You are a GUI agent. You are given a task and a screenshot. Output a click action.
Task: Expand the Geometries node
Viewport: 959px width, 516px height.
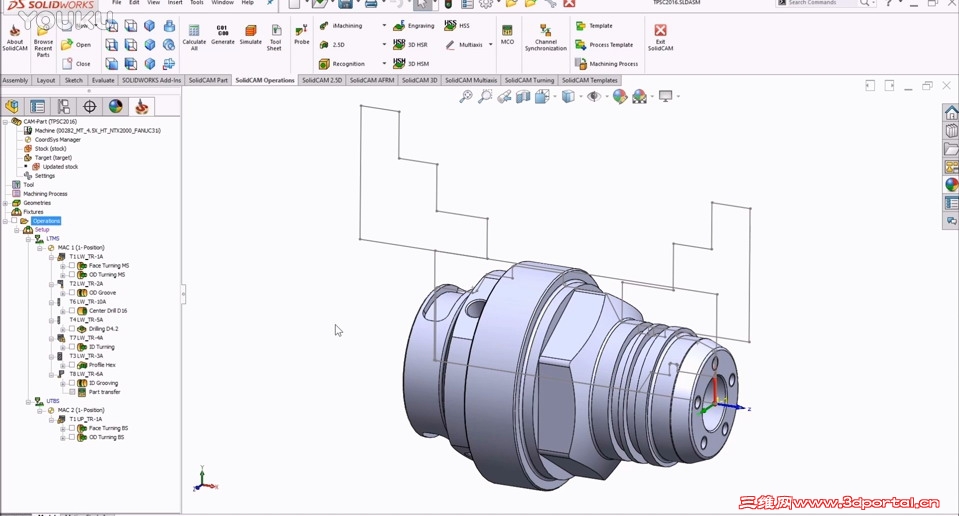click(x=6, y=203)
